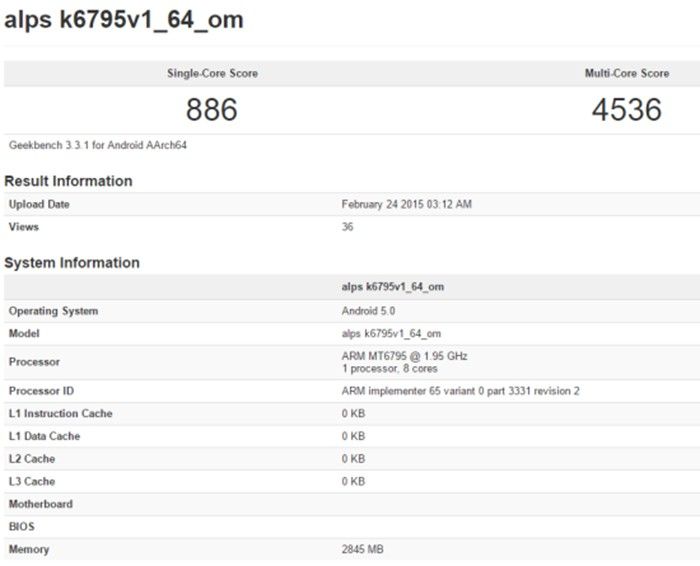The width and height of the screenshot is (700, 566).
Task: Select the views count 36
Action: (x=347, y=227)
